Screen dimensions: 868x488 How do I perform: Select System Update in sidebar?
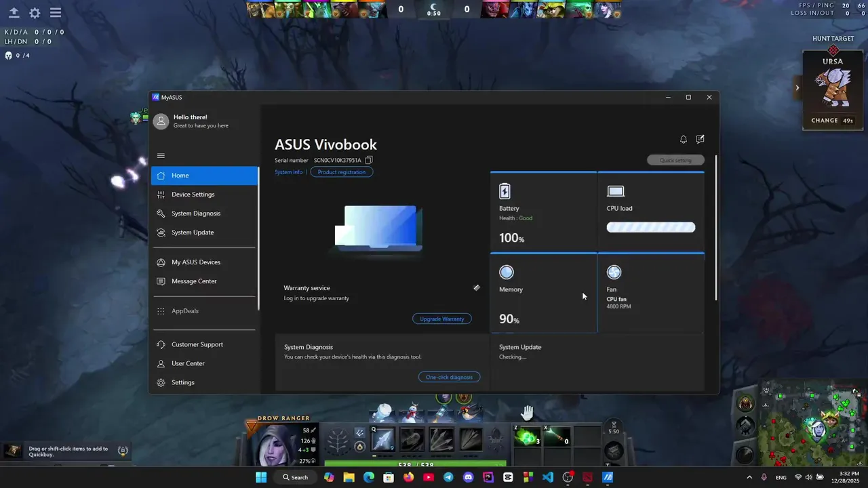coord(204,232)
